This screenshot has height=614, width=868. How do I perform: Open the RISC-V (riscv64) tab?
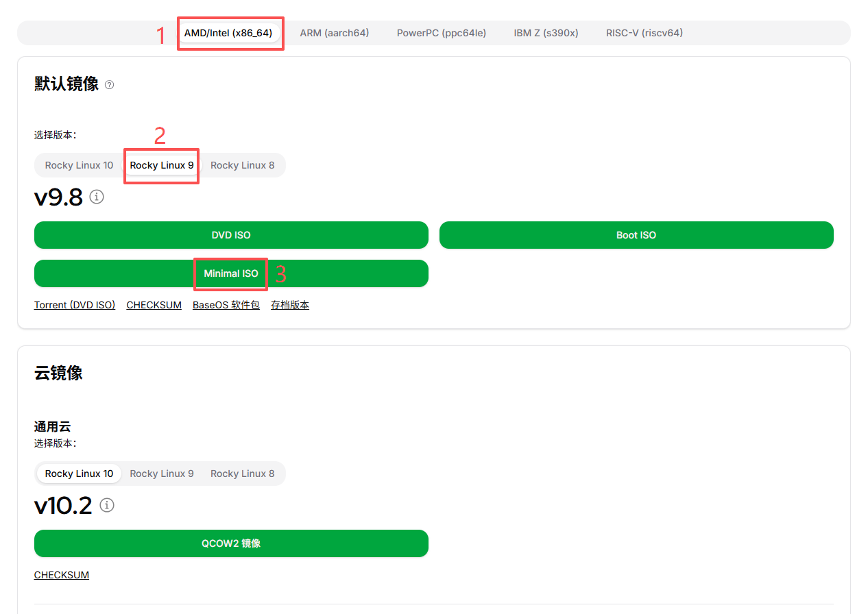(x=644, y=33)
